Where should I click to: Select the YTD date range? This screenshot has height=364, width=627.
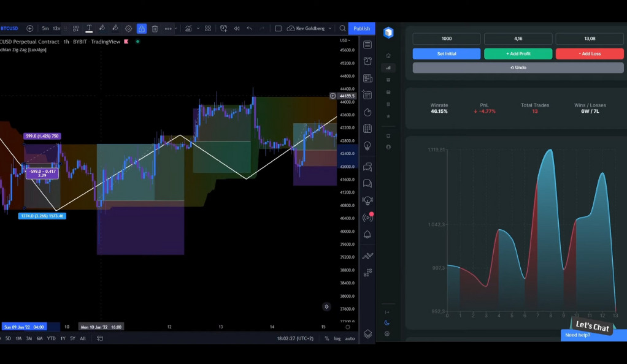tap(51, 338)
